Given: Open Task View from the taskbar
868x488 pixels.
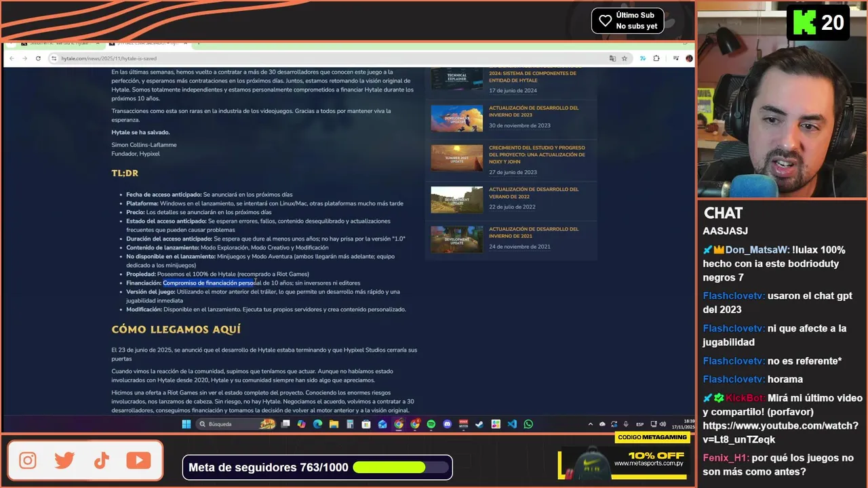Looking at the screenshot, I should [x=285, y=424].
